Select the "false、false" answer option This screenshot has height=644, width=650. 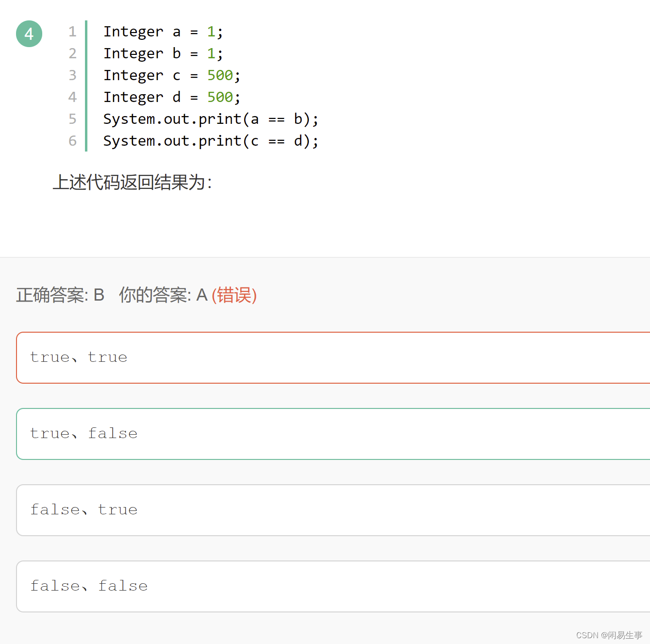tap(333, 586)
